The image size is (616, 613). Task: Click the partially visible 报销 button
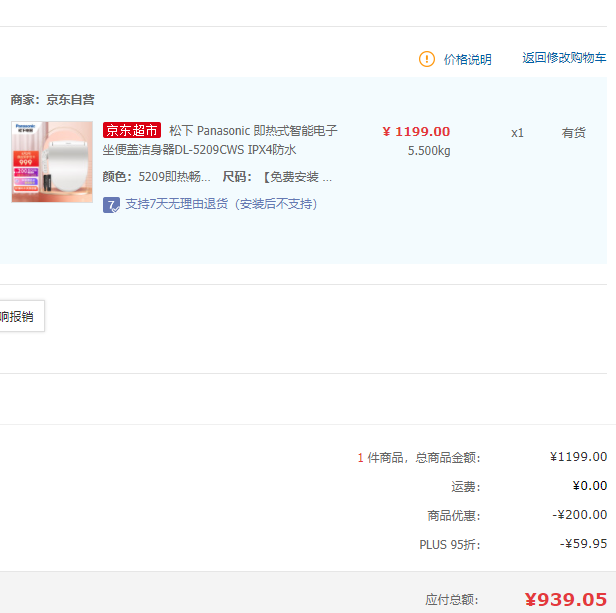22,316
